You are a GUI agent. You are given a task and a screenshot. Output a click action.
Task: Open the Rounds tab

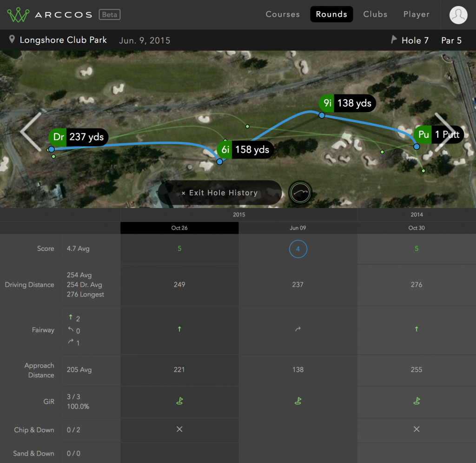tap(331, 14)
